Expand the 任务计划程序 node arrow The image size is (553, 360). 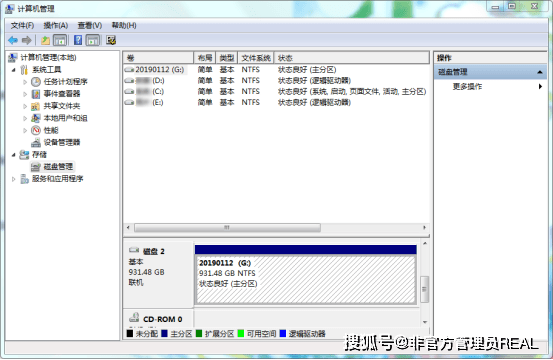tap(25, 82)
